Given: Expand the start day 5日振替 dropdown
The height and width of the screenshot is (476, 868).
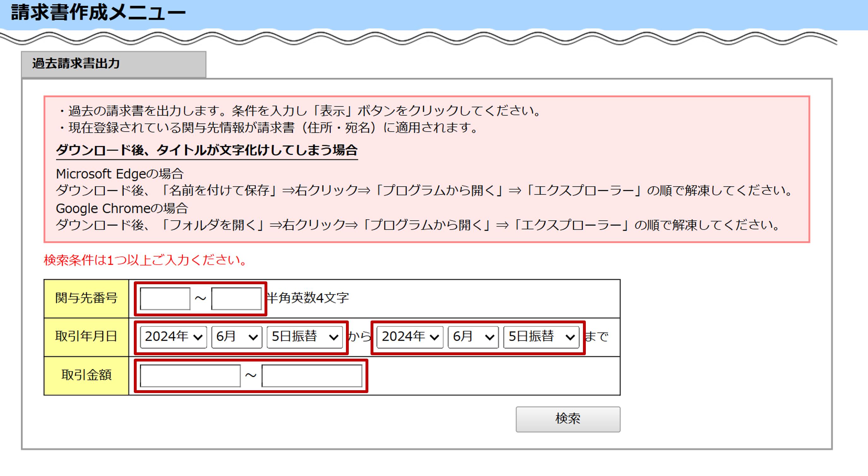Looking at the screenshot, I should [x=304, y=337].
